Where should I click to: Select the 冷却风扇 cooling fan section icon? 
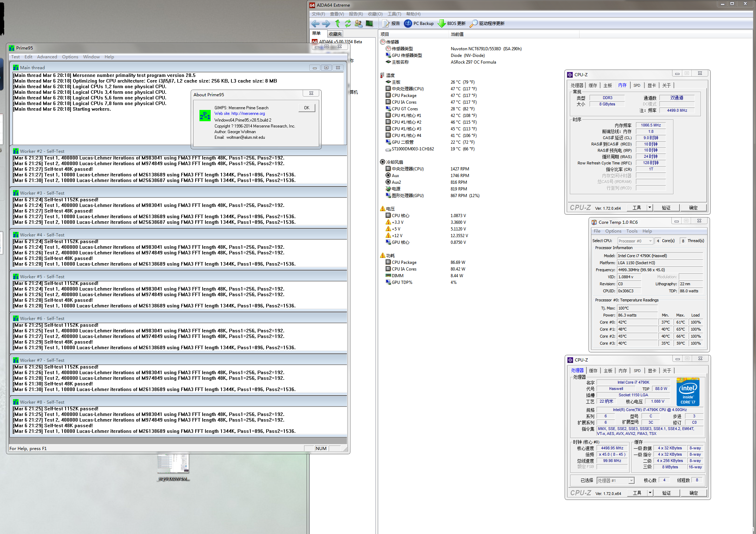point(383,162)
